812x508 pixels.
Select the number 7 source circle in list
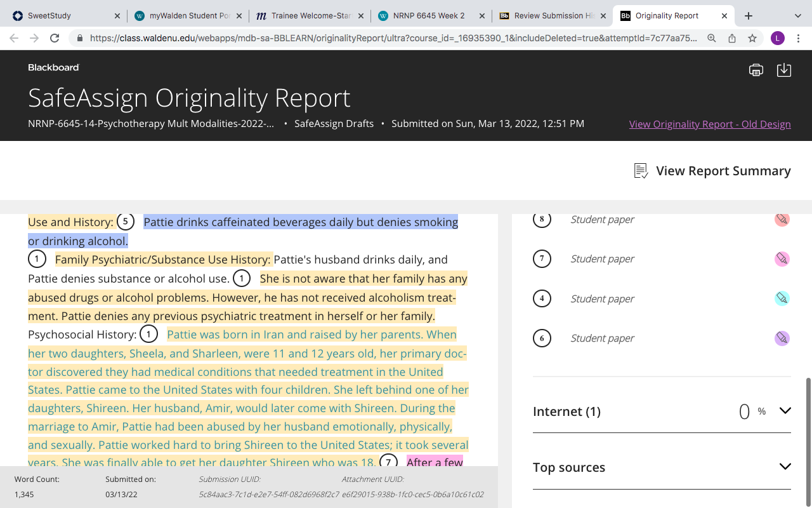click(x=542, y=258)
